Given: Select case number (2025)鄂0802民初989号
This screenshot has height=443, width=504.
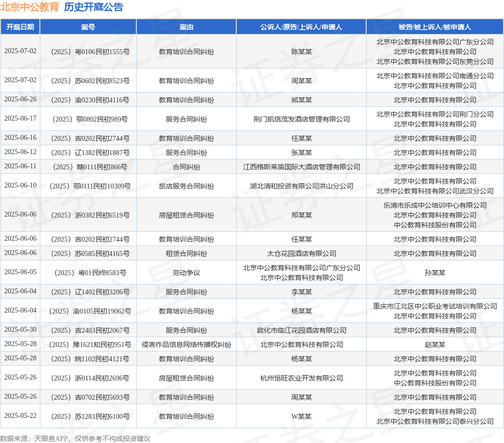Looking at the screenshot, I should (x=91, y=119).
